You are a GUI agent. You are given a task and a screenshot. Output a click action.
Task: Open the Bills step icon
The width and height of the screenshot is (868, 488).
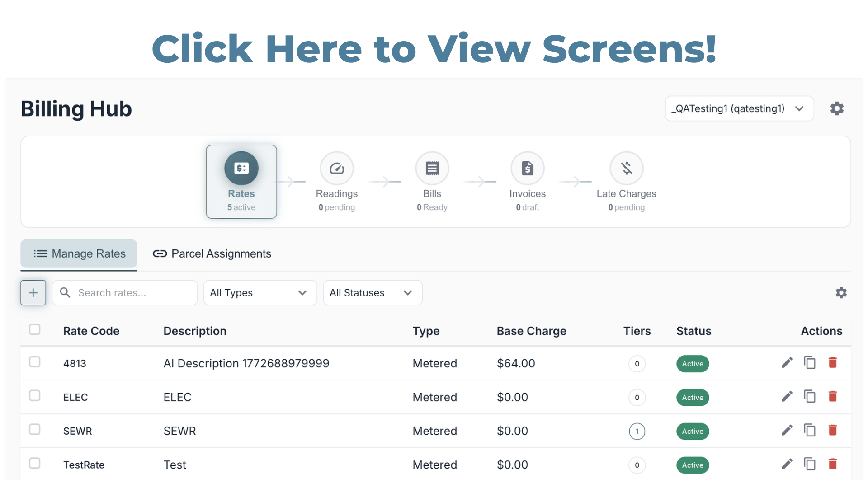click(432, 168)
